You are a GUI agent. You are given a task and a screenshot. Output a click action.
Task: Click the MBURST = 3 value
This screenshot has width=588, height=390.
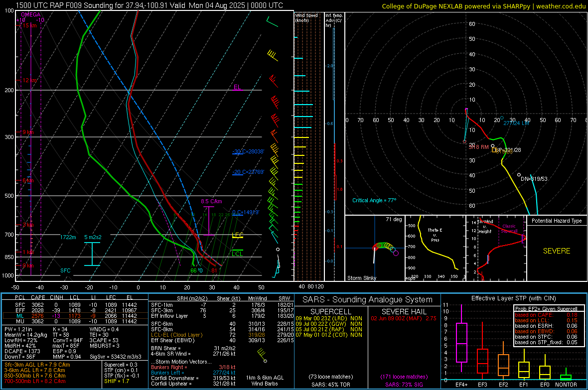click(x=104, y=346)
